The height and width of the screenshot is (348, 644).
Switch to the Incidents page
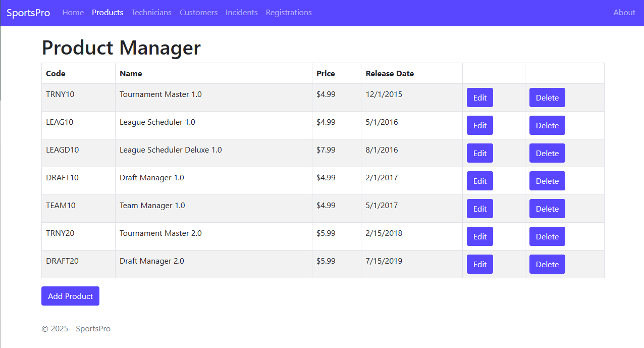(x=241, y=13)
